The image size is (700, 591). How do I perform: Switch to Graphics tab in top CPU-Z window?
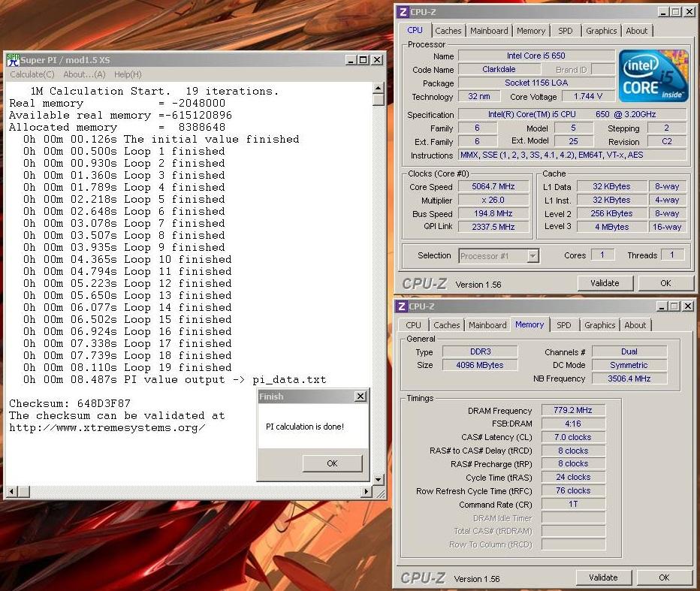(x=601, y=31)
